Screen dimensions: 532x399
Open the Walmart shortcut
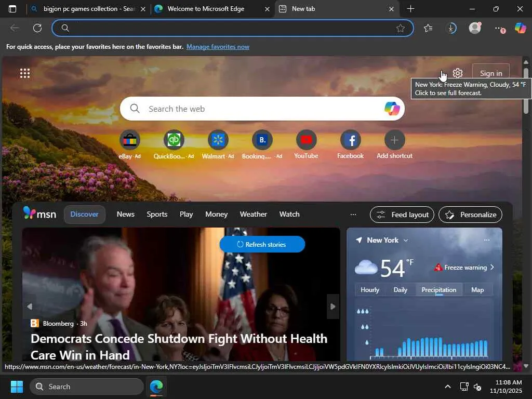218,140
